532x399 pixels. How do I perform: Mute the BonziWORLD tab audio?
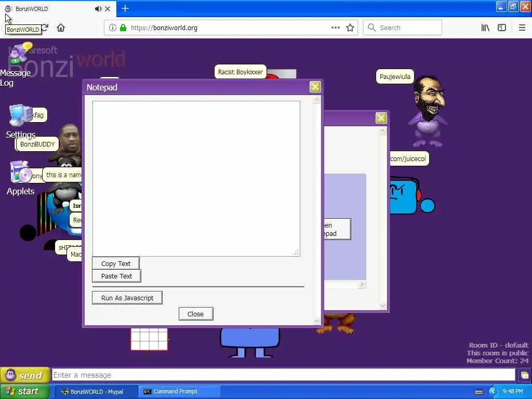pyautogui.click(x=98, y=9)
